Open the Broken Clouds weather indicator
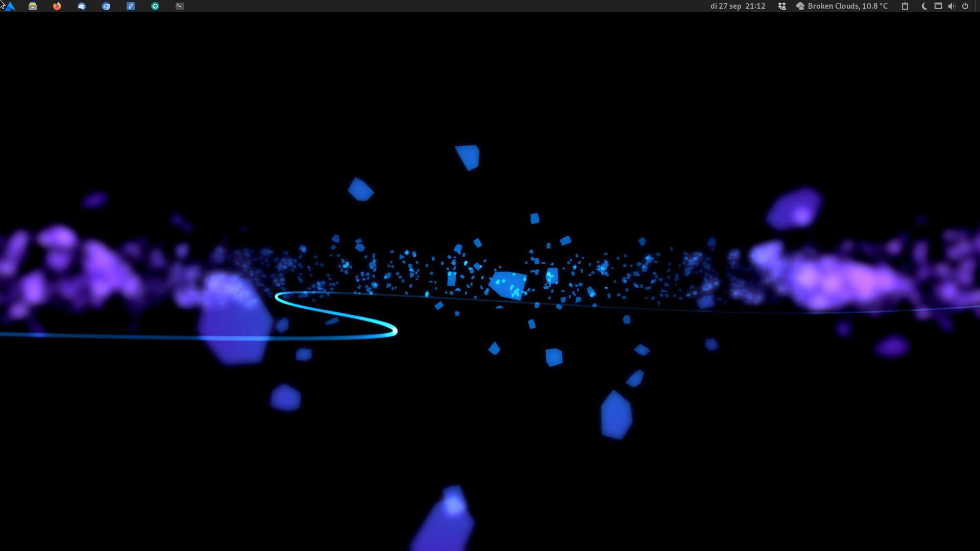Image resolution: width=980 pixels, height=551 pixels. tap(842, 6)
